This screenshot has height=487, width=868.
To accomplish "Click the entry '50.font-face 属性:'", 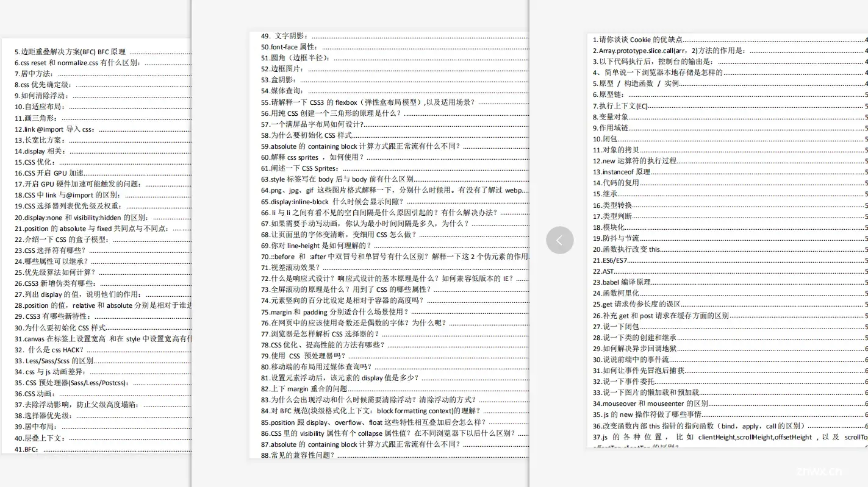I will [x=395, y=47].
